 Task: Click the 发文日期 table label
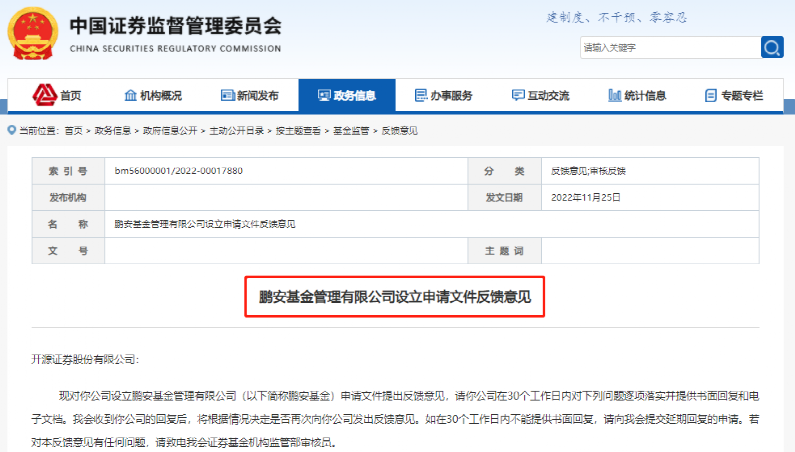(x=504, y=197)
